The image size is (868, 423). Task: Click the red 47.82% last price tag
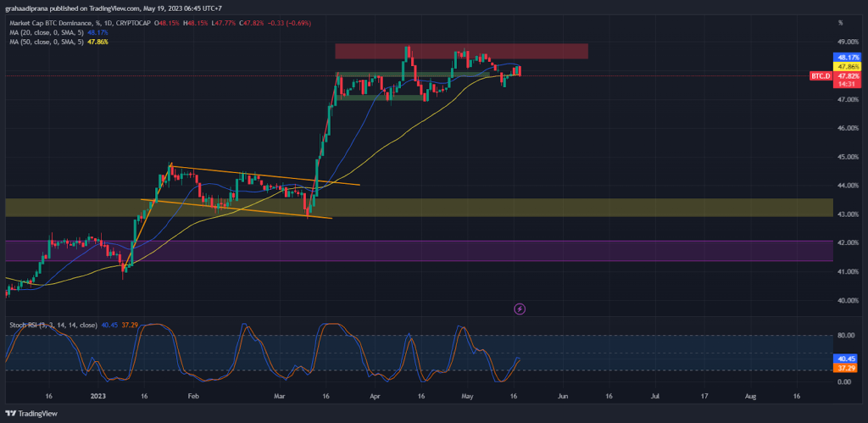coord(848,75)
